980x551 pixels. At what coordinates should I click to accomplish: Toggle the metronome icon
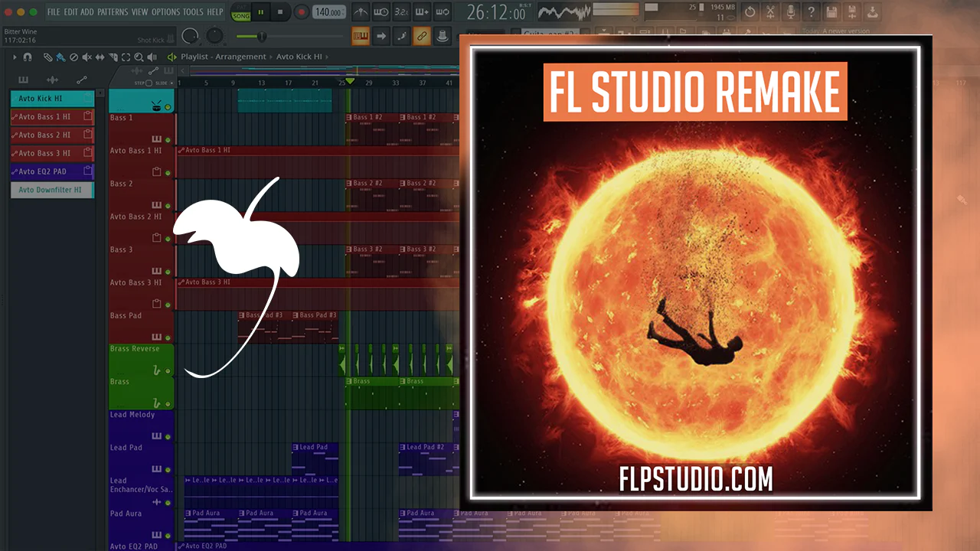360,12
